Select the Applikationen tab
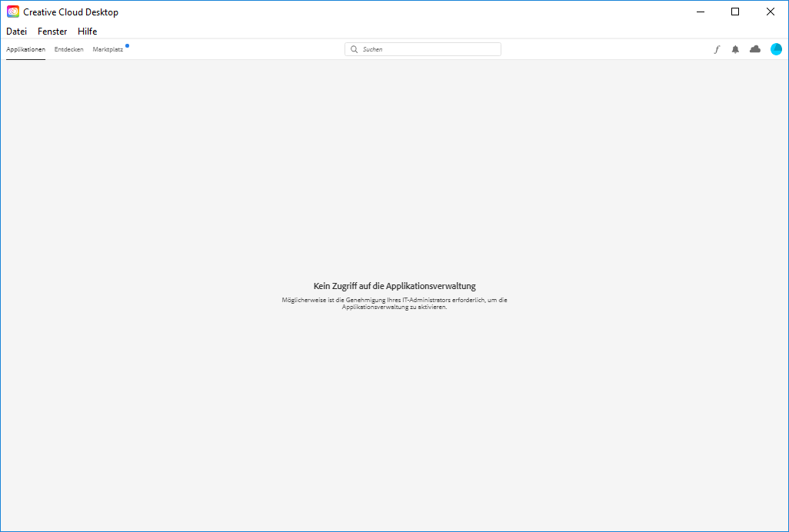The image size is (789, 532). 25,48
